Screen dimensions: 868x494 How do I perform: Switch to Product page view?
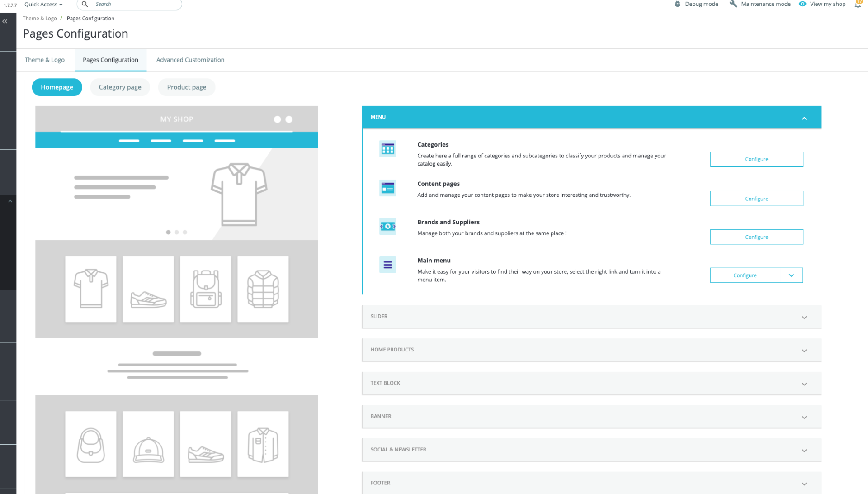click(186, 87)
